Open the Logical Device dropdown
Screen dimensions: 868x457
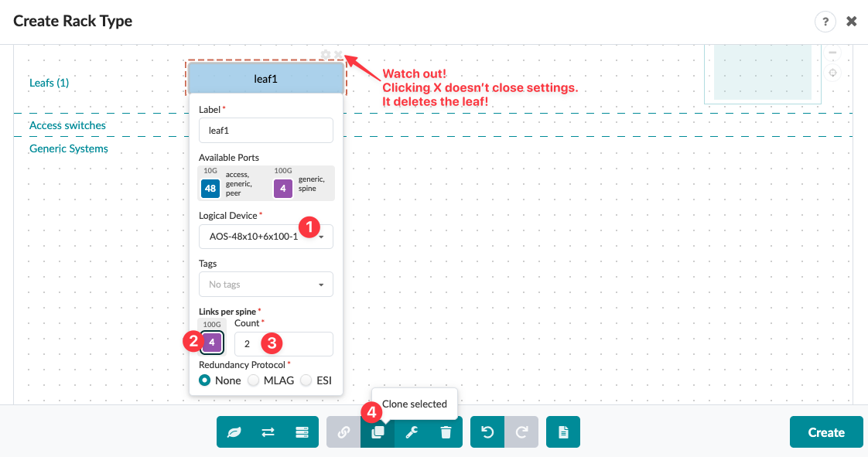266,237
